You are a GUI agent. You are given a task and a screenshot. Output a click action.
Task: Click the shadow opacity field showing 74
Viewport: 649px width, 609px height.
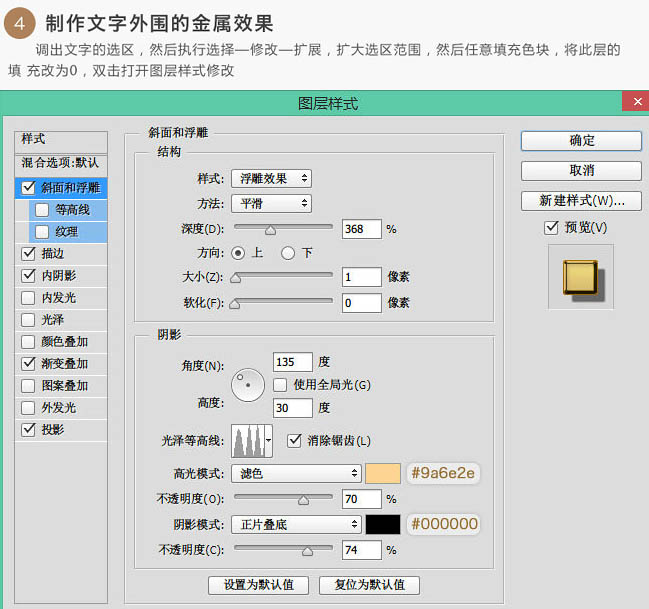362,550
